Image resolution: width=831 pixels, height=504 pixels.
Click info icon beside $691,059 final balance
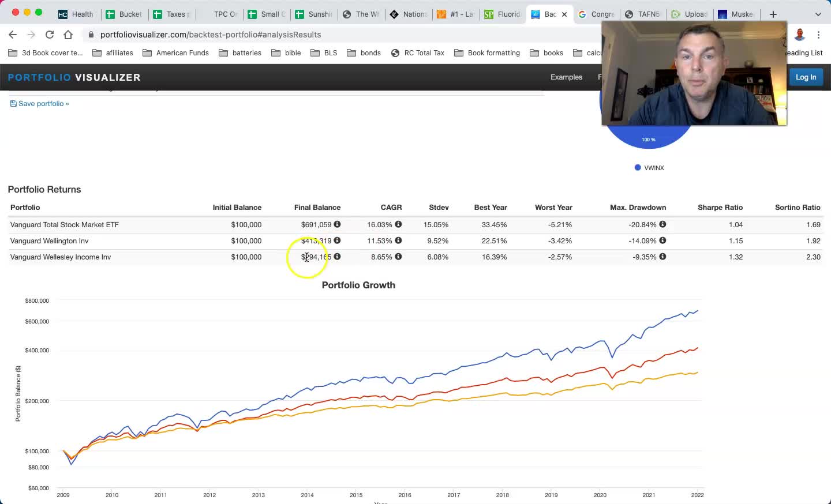337,224
